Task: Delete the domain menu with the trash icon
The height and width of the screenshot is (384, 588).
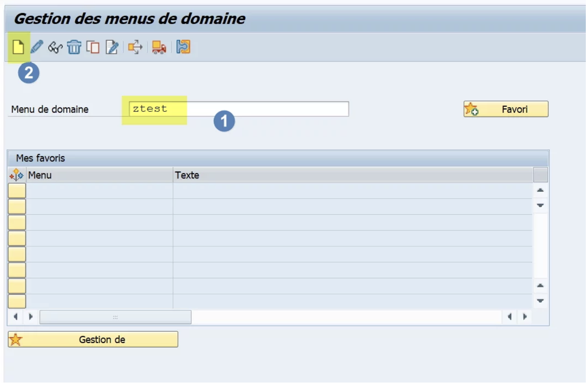Action: [x=74, y=47]
